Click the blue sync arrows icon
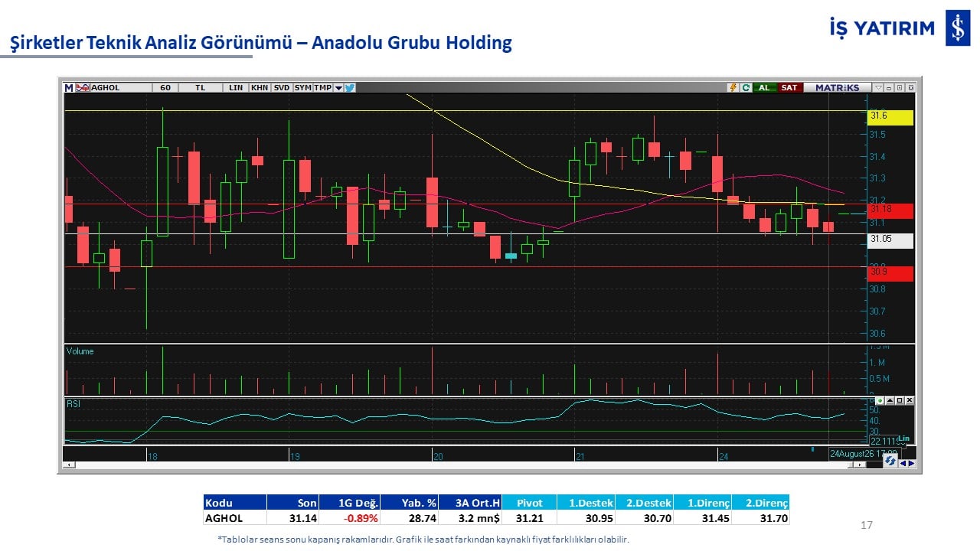This screenshot has height=551, width=980. pyautogui.click(x=890, y=459)
